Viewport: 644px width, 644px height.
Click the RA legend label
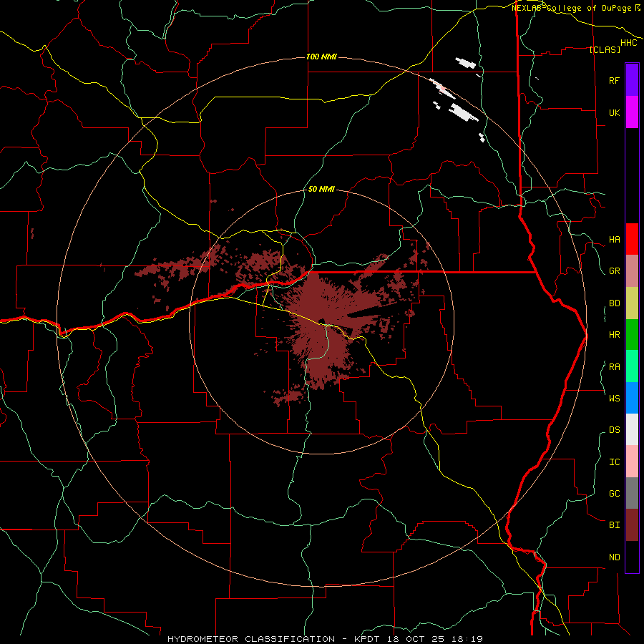coord(614,367)
